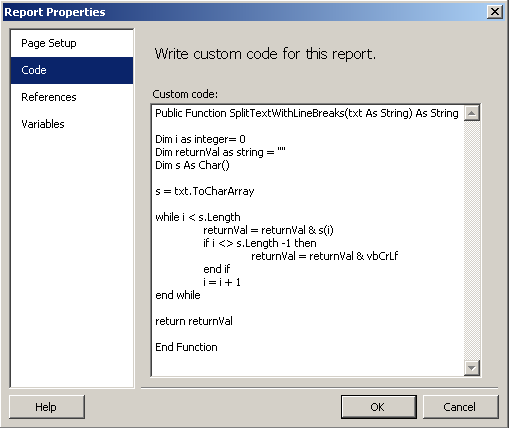
Task: Go to the Variables section
Action: [x=72, y=124]
